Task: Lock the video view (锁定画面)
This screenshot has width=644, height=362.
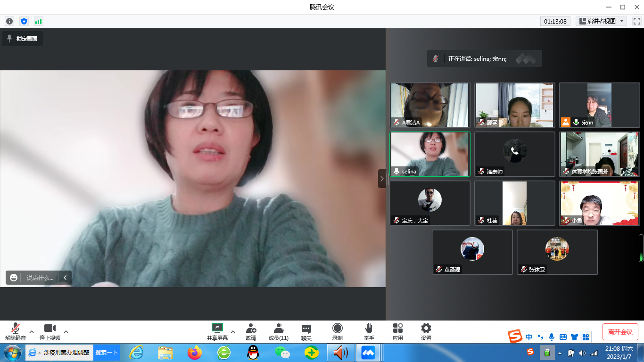Action: click(22, 39)
